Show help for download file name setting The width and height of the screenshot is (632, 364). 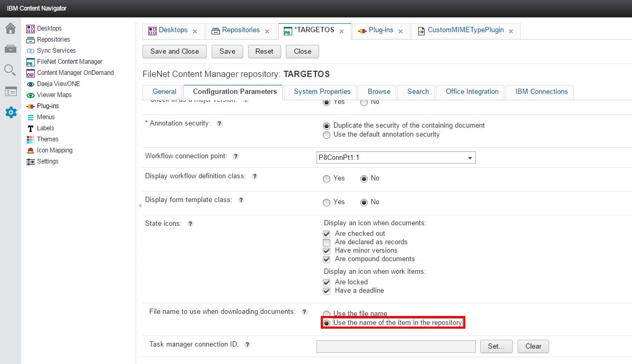pos(304,312)
